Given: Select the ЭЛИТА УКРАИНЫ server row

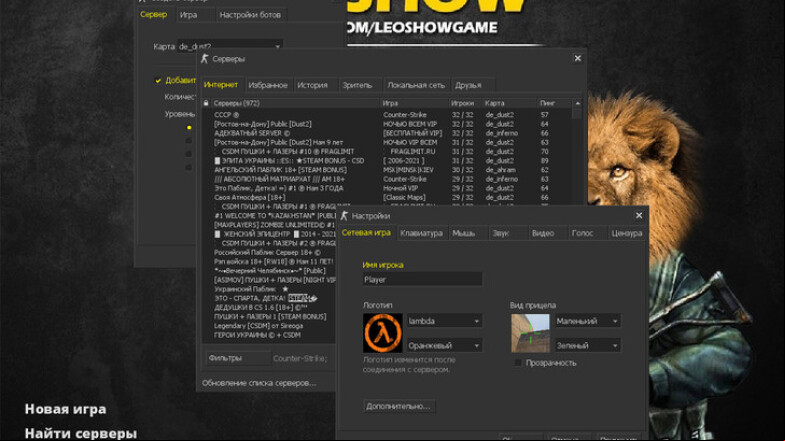Looking at the screenshot, I should pyautogui.click(x=385, y=161).
